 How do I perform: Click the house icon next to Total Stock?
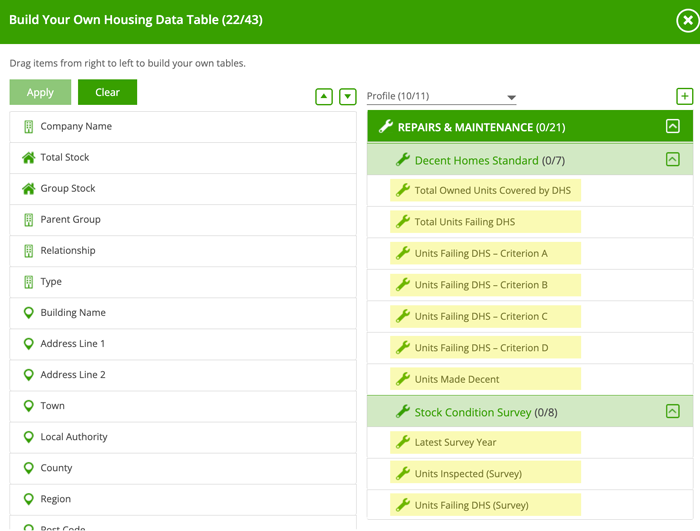point(28,158)
